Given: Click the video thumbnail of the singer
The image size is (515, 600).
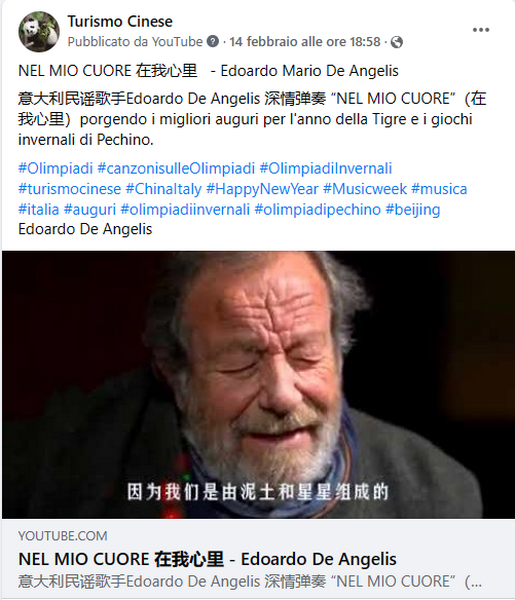Looking at the screenshot, I should 258,385.
